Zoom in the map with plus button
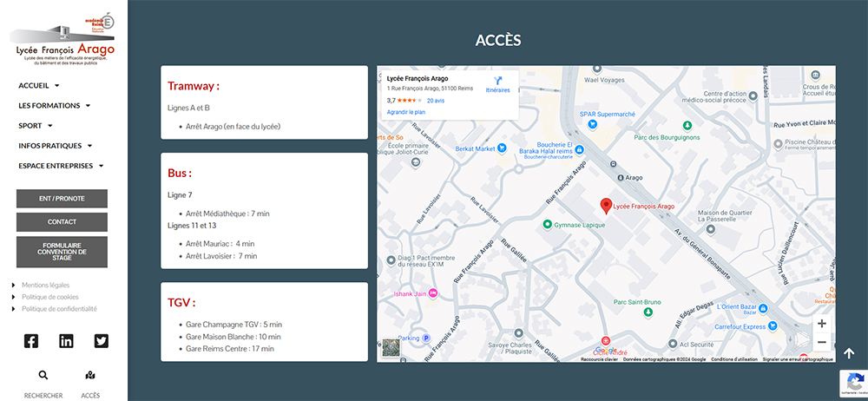The height and width of the screenshot is (401, 868). 822,324
